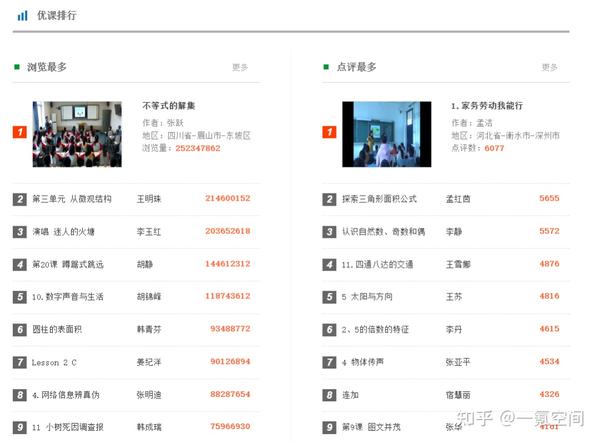Open lesson 演唱 迷人的火塘

coord(64,232)
